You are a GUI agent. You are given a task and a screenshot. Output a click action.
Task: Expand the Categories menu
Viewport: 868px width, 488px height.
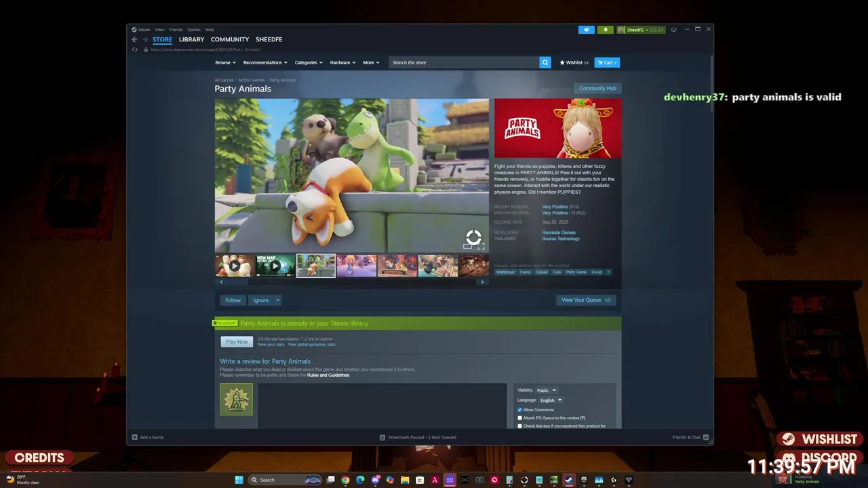309,62
